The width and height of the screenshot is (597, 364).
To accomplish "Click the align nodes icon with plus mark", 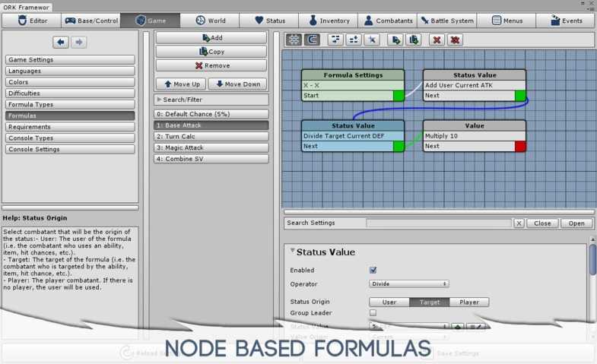I will [x=354, y=40].
